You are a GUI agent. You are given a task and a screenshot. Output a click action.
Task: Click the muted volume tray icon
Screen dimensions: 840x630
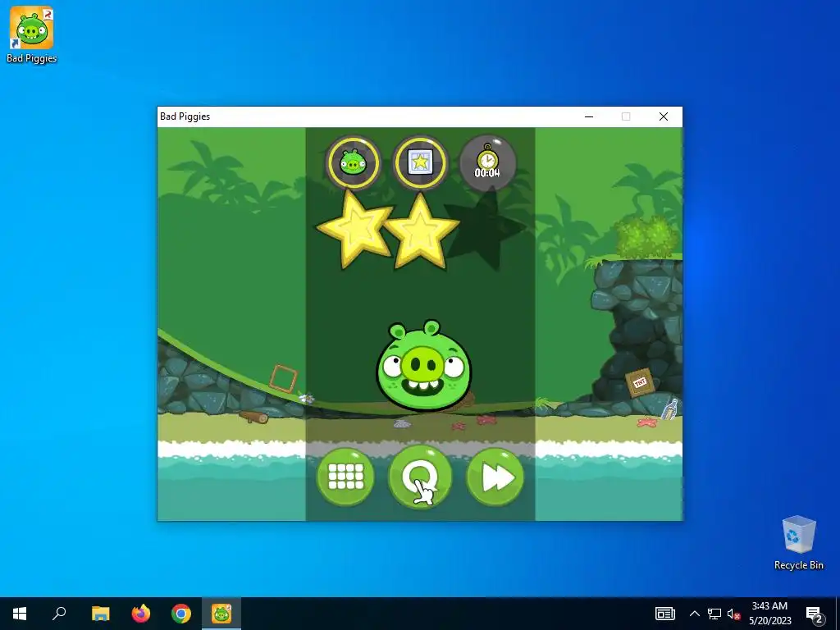(x=733, y=614)
